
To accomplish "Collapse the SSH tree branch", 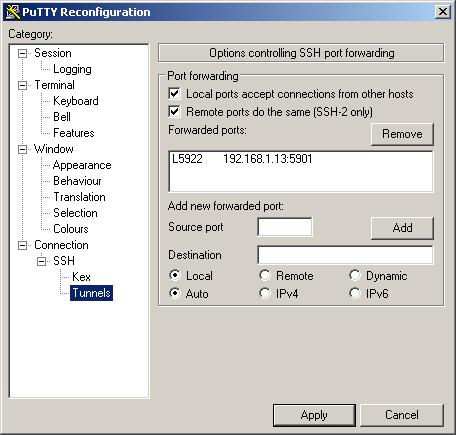I will click(41, 261).
